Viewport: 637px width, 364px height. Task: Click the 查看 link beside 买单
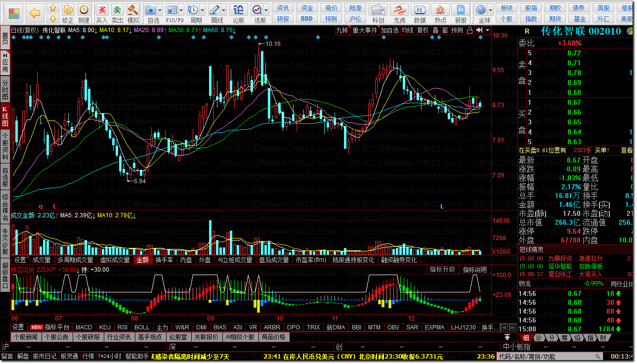(627, 150)
